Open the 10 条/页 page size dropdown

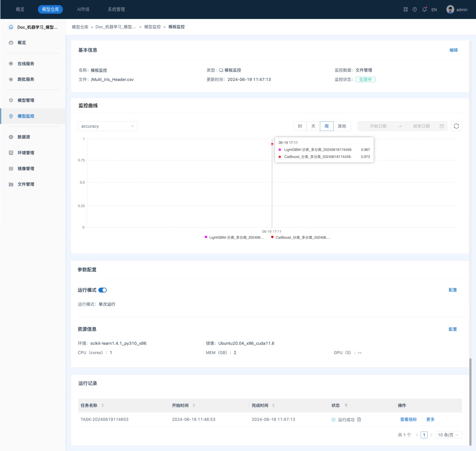(448, 435)
